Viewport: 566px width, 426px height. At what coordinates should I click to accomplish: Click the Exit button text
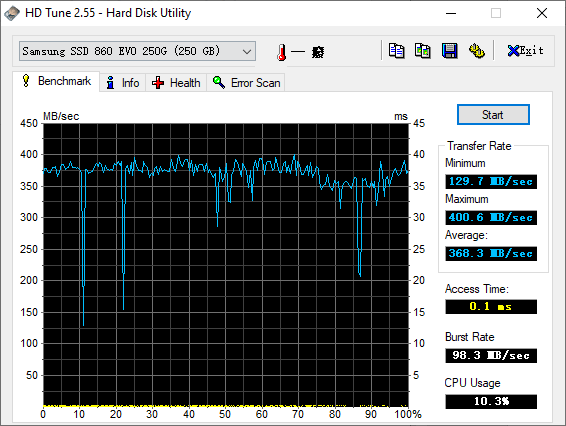[531, 51]
